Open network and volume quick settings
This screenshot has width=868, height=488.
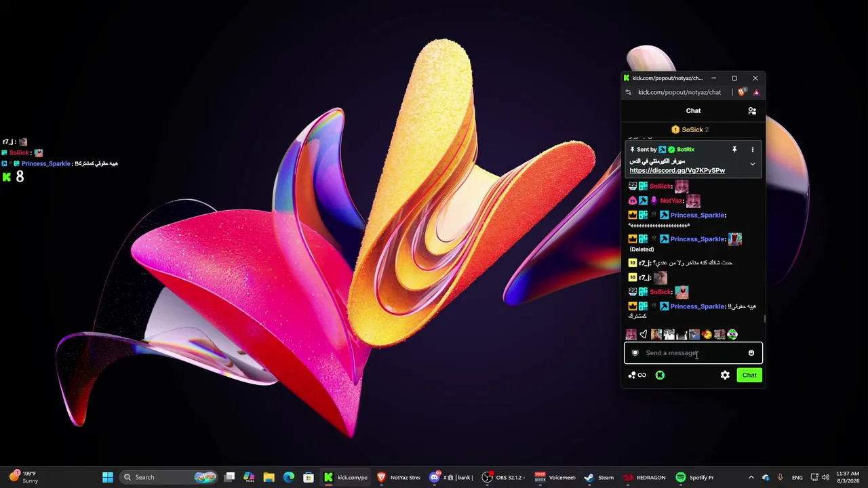tap(821, 477)
